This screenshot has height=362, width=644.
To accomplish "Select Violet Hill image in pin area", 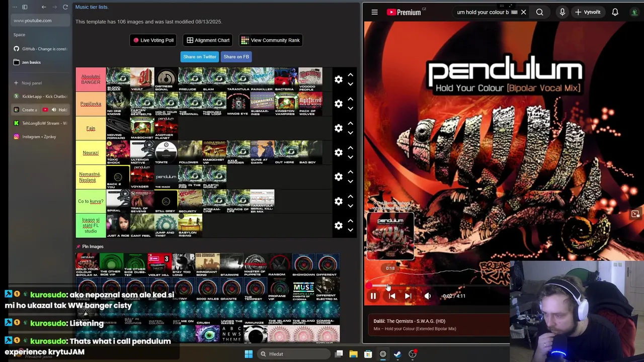I will 159,265.
